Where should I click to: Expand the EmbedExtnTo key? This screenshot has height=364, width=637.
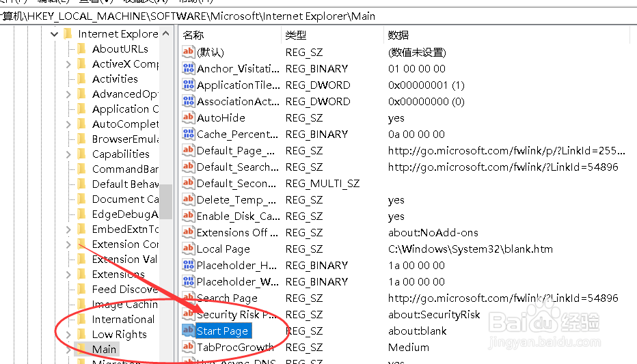point(68,229)
